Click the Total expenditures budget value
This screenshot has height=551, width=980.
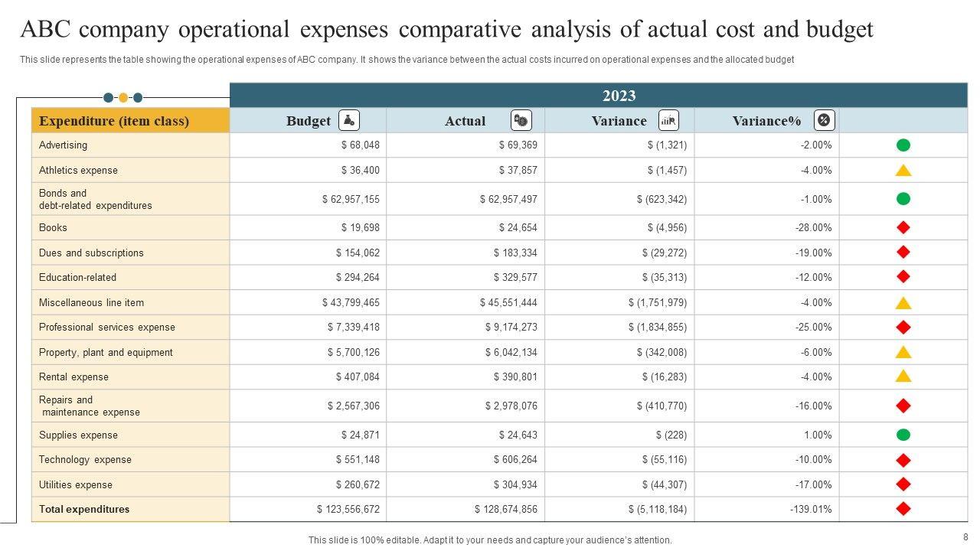[348, 510]
